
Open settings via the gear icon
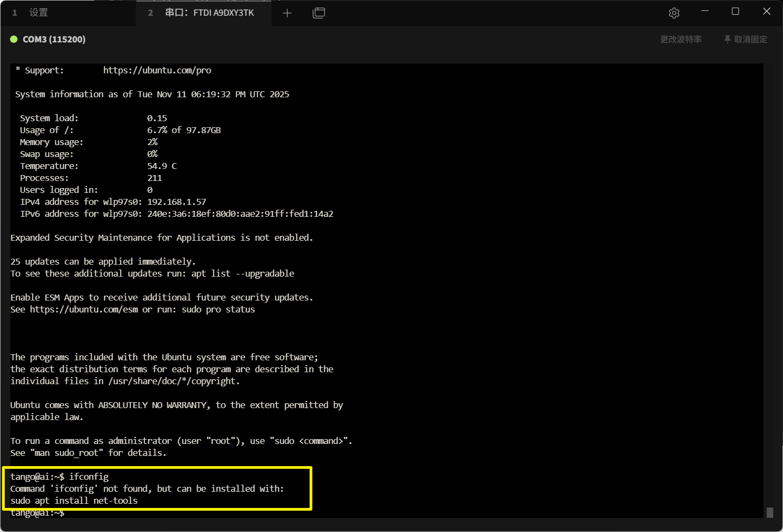pos(674,13)
